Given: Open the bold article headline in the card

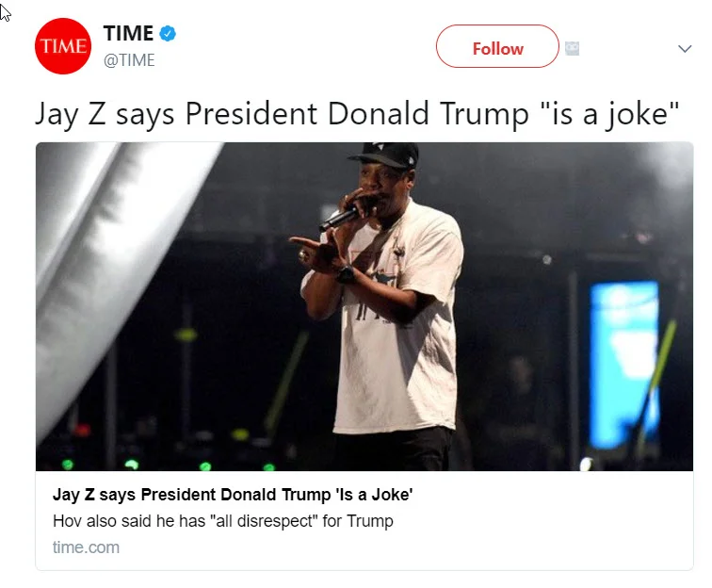Looking at the screenshot, I should (233, 495).
